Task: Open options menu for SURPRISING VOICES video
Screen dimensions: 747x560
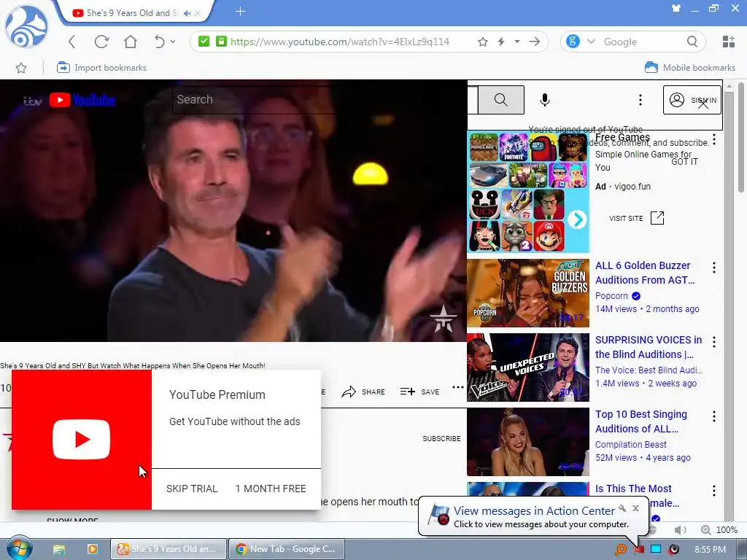Action: pos(713,342)
